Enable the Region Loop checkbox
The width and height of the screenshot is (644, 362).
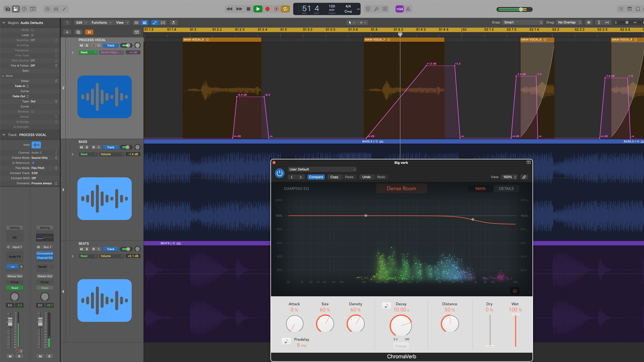coord(33,35)
